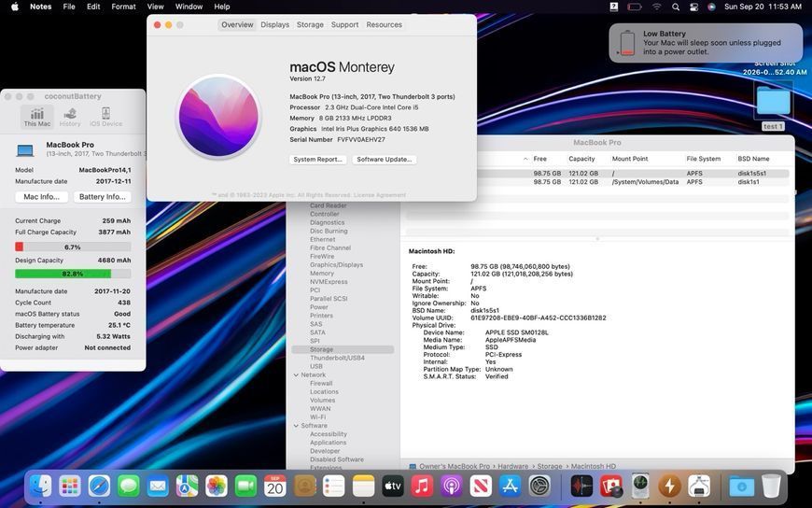Click Mac Info button in coconutBattery

point(41,197)
